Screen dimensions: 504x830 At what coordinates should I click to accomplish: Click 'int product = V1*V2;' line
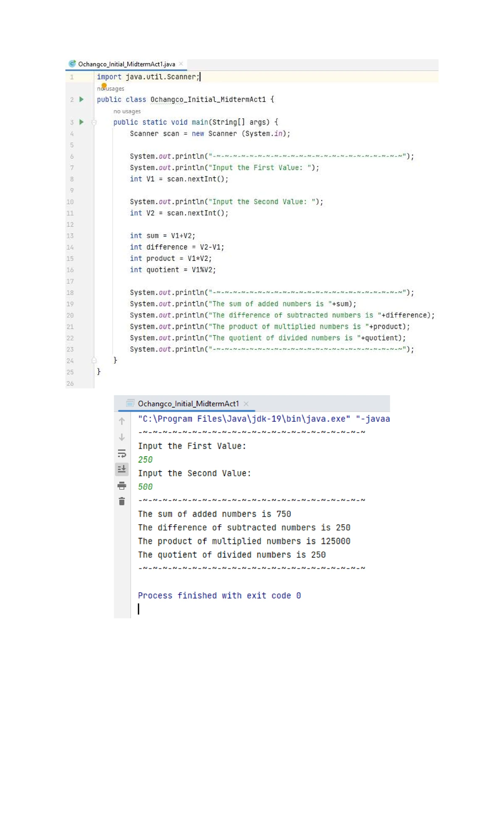coord(171,258)
